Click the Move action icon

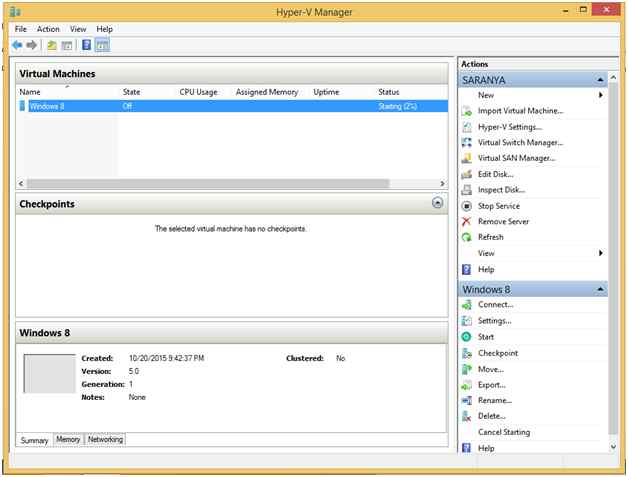(x=467, y=369)
